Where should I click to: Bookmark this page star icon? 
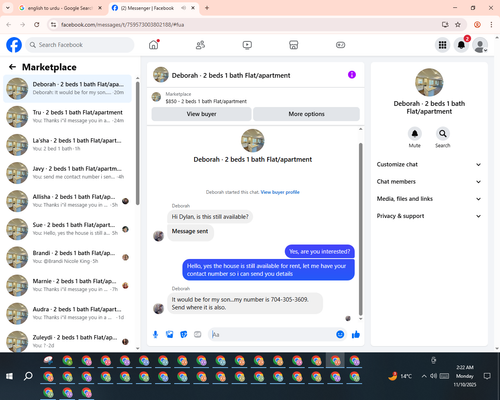coord(458,24)
